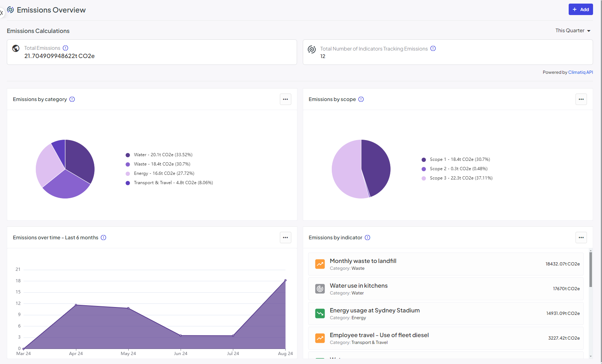
Task: Click the Scope 3 slice of scope pie chart
Action: 346,169
